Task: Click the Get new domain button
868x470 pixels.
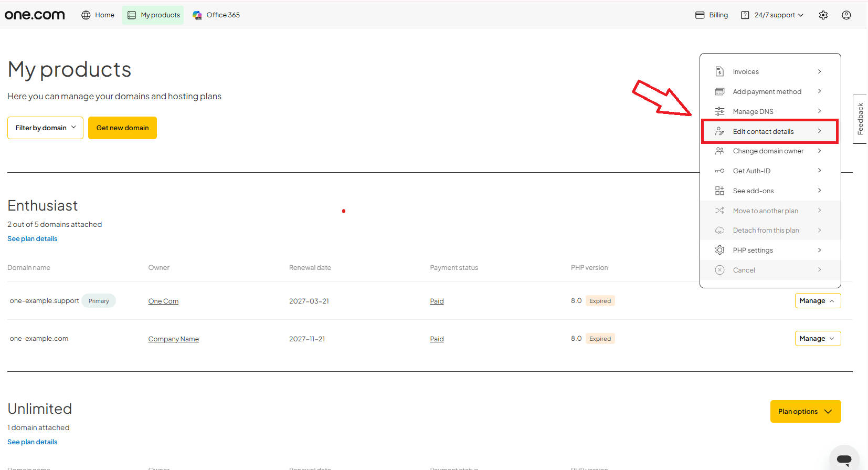Action: pos(122,128)
